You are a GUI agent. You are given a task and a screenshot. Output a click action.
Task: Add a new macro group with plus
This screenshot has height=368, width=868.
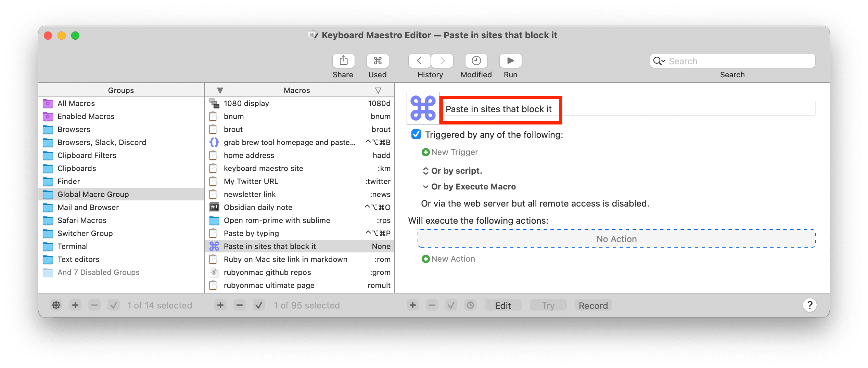click(x=75, y=305)
